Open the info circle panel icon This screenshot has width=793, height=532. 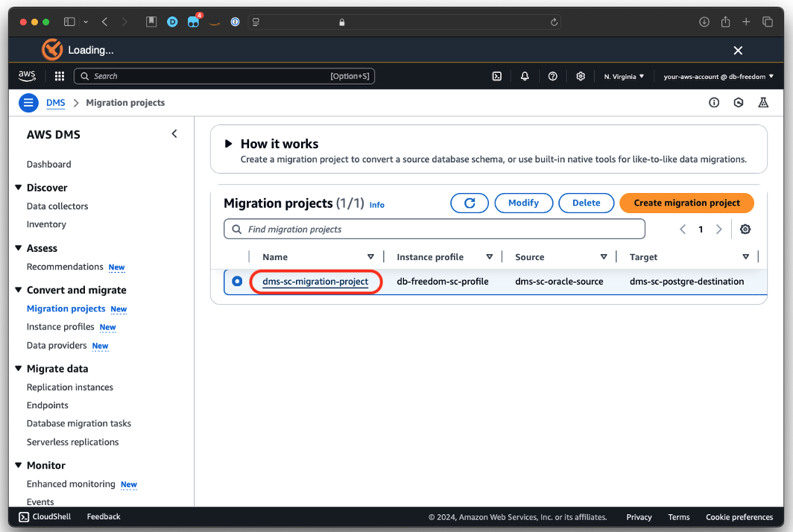[x=713, y=103]
